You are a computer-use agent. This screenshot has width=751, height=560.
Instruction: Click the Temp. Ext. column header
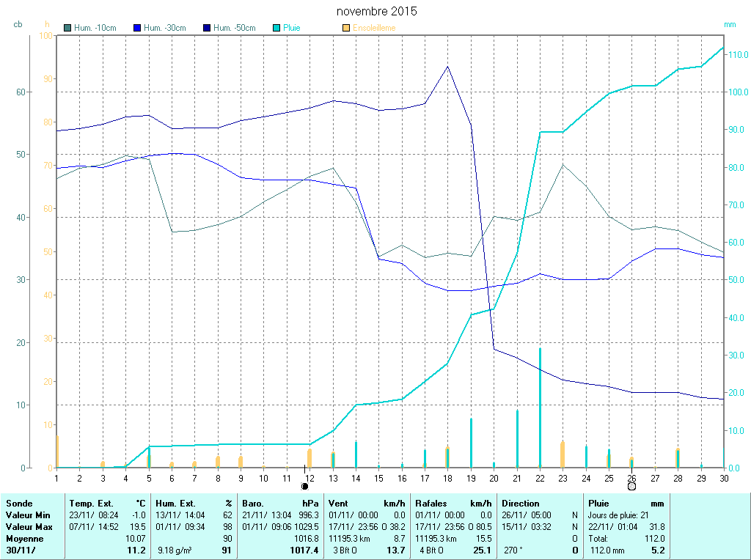pyautogui.click(x=92, y=504)
